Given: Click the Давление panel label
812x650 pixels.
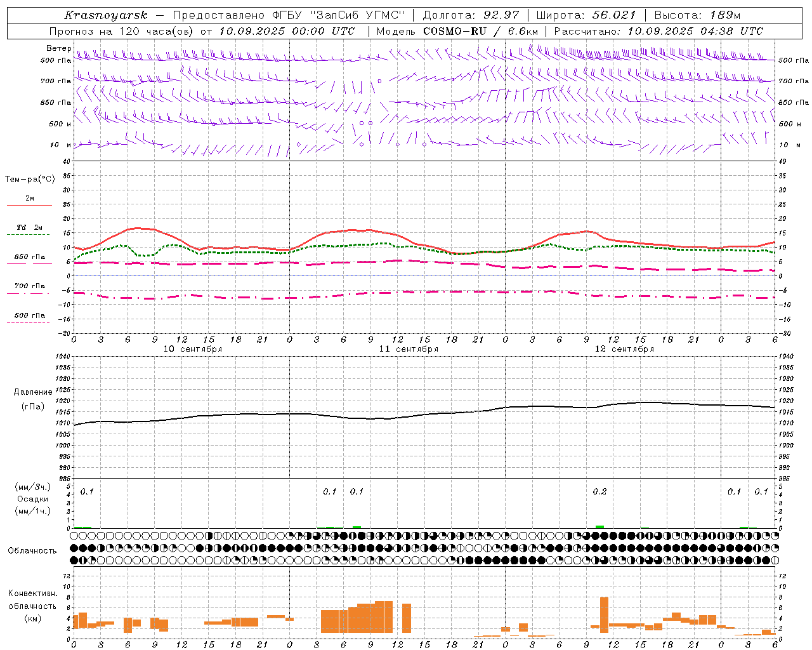Looking at the screenshot, I should pos(33,392).
